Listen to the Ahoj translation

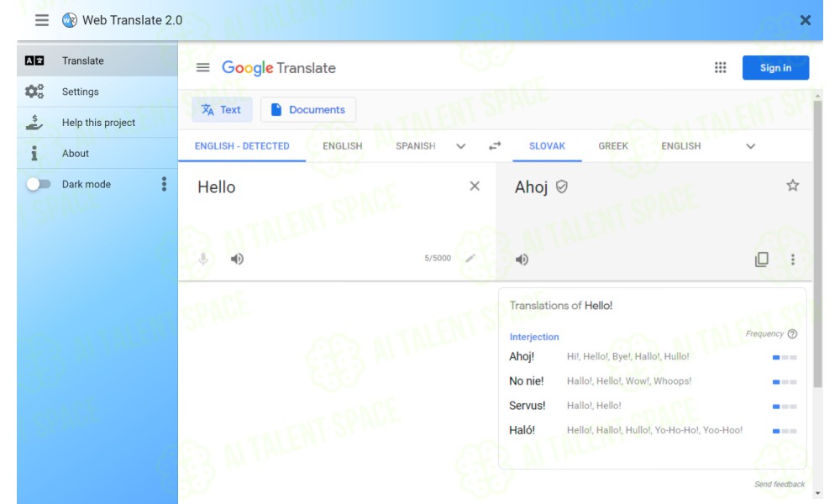pyautogui.click(x=522, y=260)
